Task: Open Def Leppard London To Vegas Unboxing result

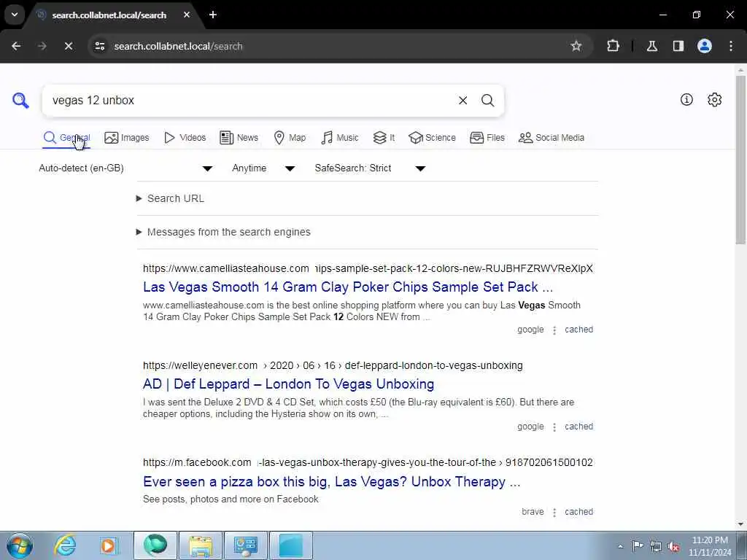Action: [288, 384]
